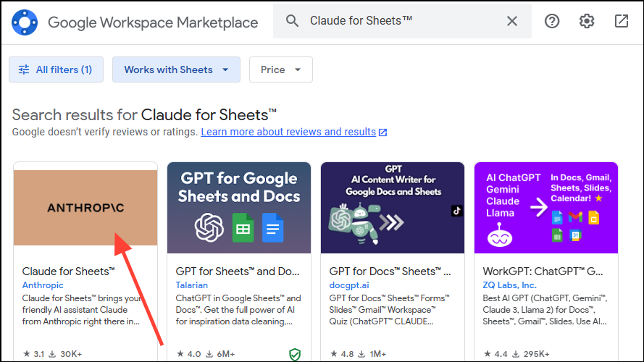Click the 1M+ install count
Viewport: 644px width, 362px height.
(x=378, y=354)
